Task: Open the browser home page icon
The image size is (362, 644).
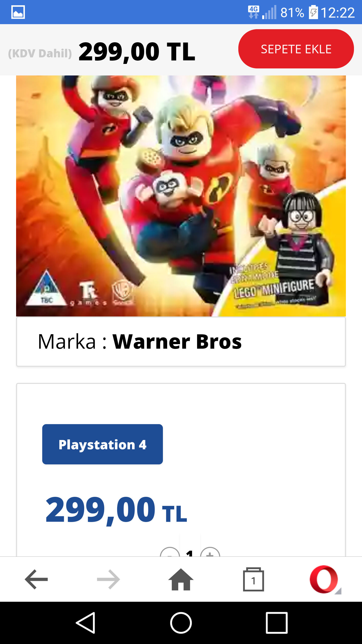Action: [181, 579]
